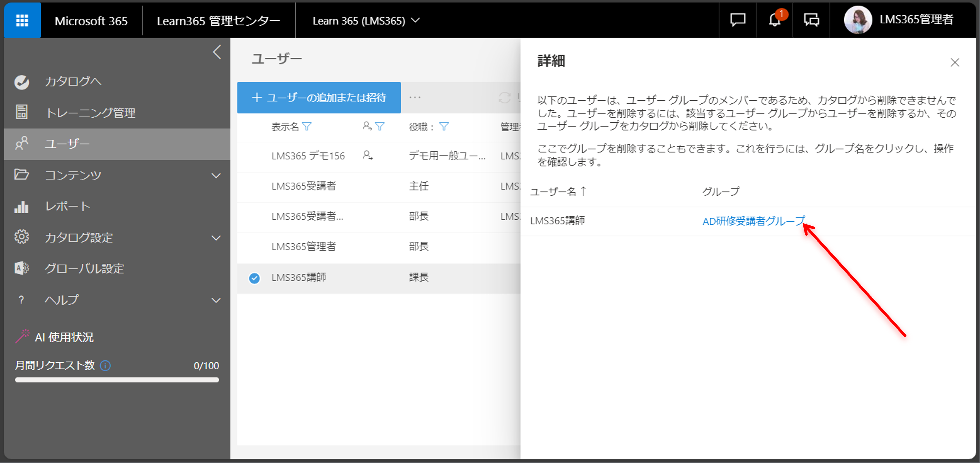This screenshot has height=463, width=980.
Task: Select the LMS365受講者 row with 主任
Action: [x=378, y=187]
